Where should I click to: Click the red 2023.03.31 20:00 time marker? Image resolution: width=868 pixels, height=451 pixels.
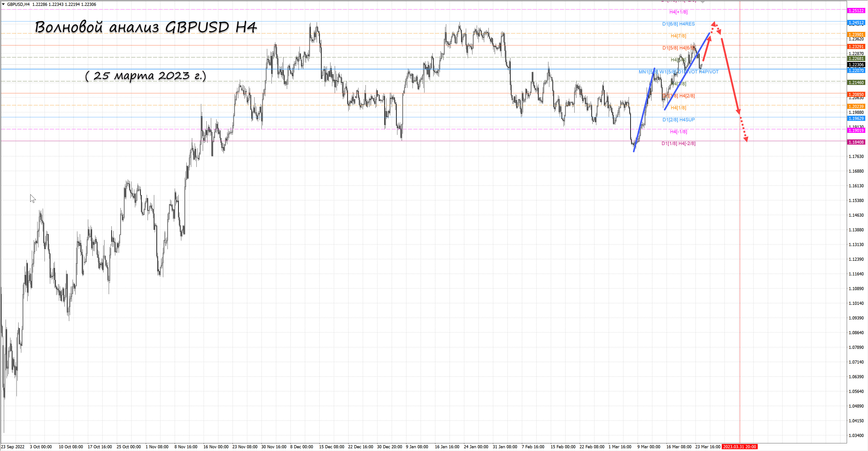740,447
